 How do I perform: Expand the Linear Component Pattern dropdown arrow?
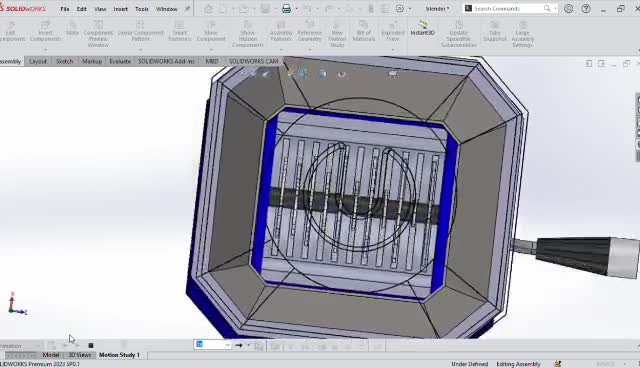click(140, 49)
